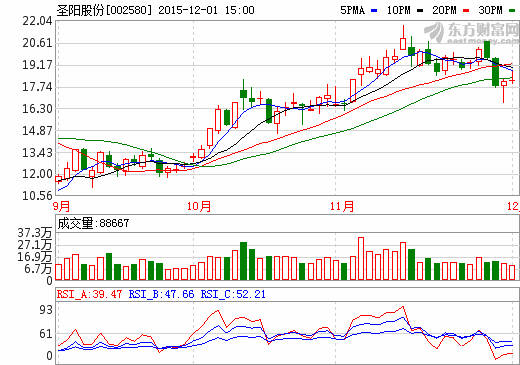
Task: Click the 16.30 price axis label
Action: pyautogui.click(x=37, y=109)
